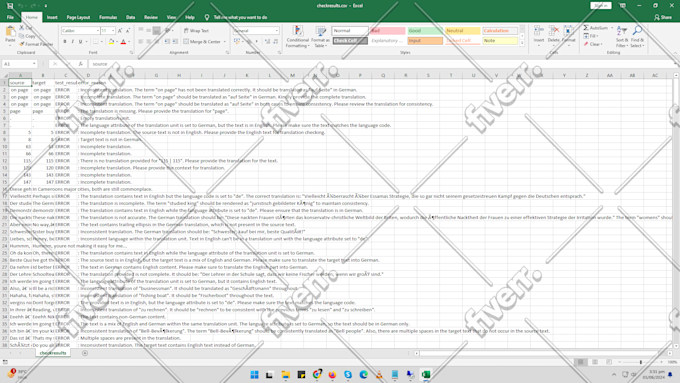
Task: Open Firefox from the taskbar
Action: tap(332, 375)
